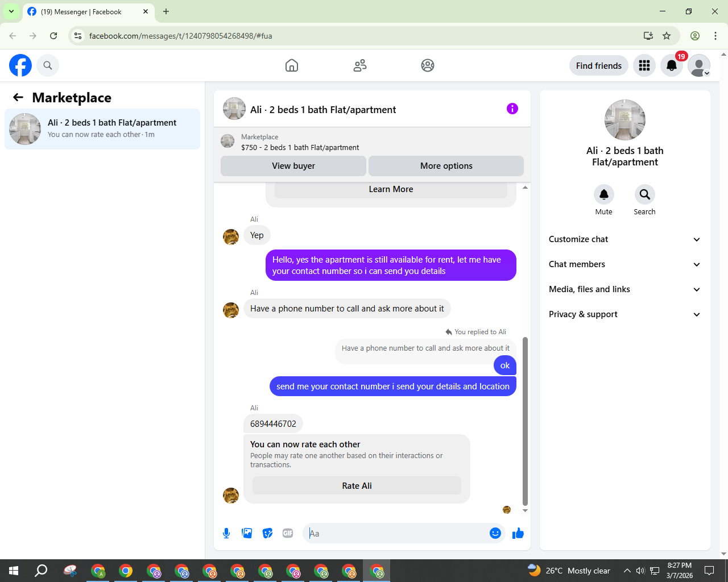The width and height of the screenshot is (728, 582).
Task: Click 'Hello, yes the apartment is still available' message
Action: 391,265
